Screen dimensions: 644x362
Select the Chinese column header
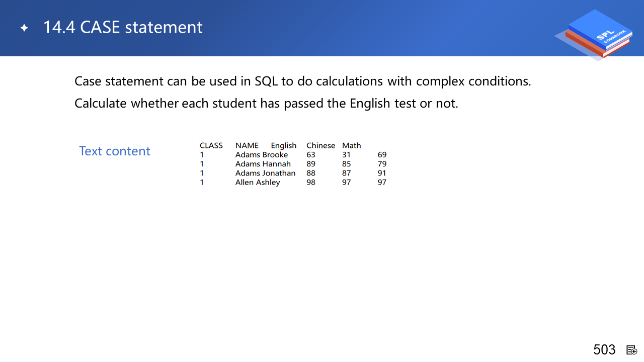point(320,145)
